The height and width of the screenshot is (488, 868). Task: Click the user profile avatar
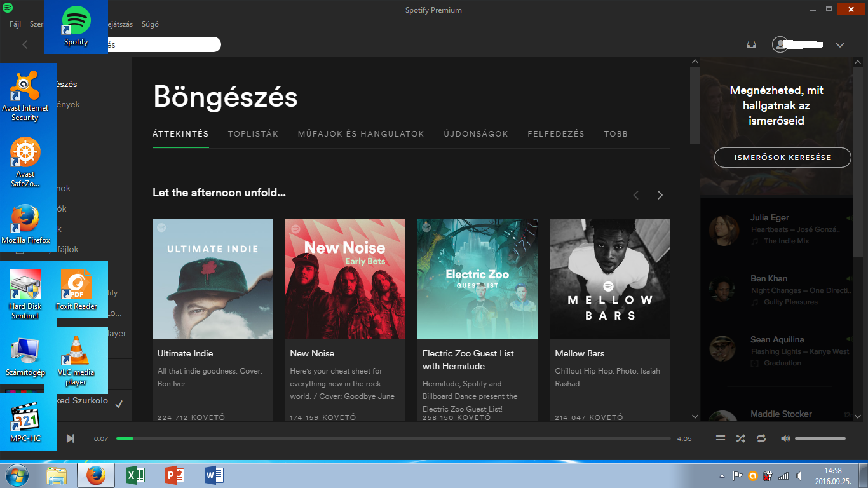point(780,44)
